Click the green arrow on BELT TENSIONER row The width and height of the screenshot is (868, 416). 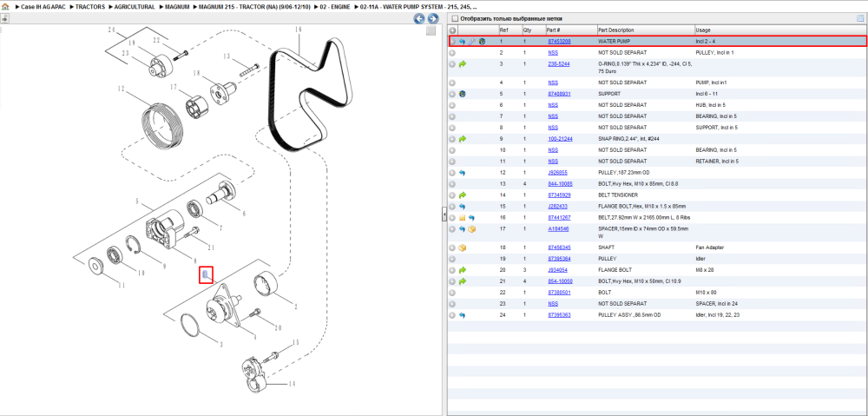coord(463,195)
